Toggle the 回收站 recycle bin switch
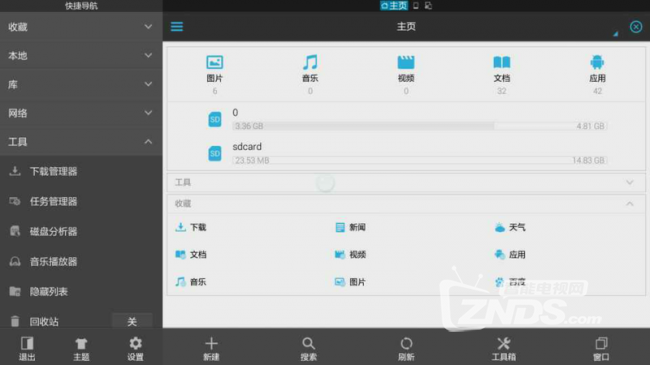 [x=132, y=321]
